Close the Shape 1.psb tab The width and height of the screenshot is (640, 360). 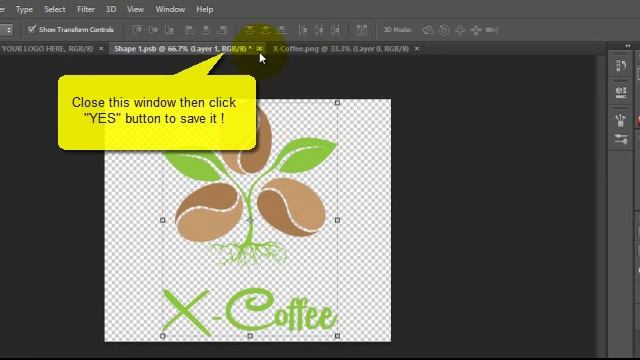tap(259, 49)
